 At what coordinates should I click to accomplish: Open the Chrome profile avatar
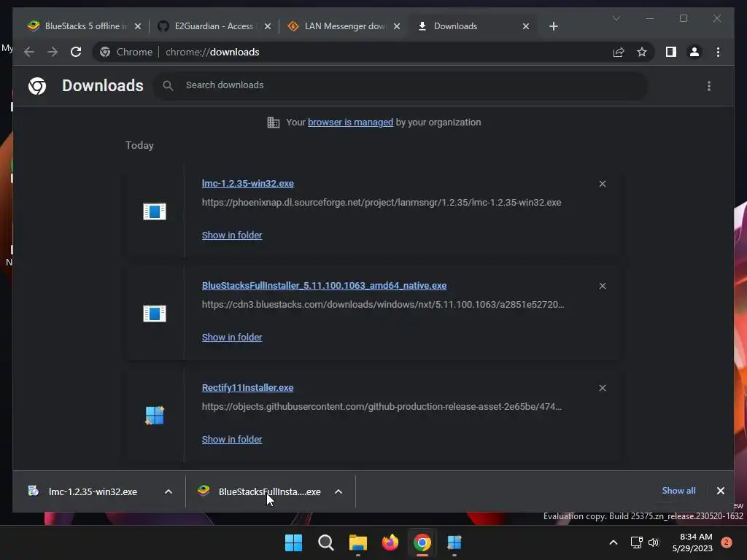(694, 52)
